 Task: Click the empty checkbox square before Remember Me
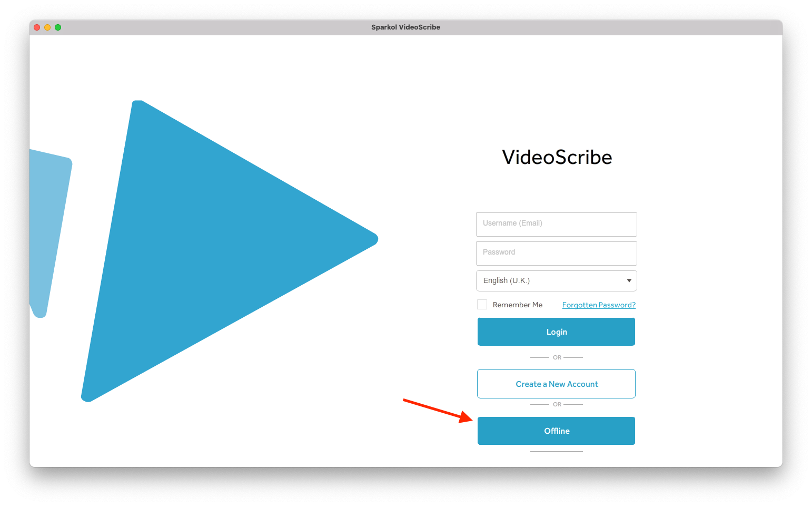pos(482,304)
